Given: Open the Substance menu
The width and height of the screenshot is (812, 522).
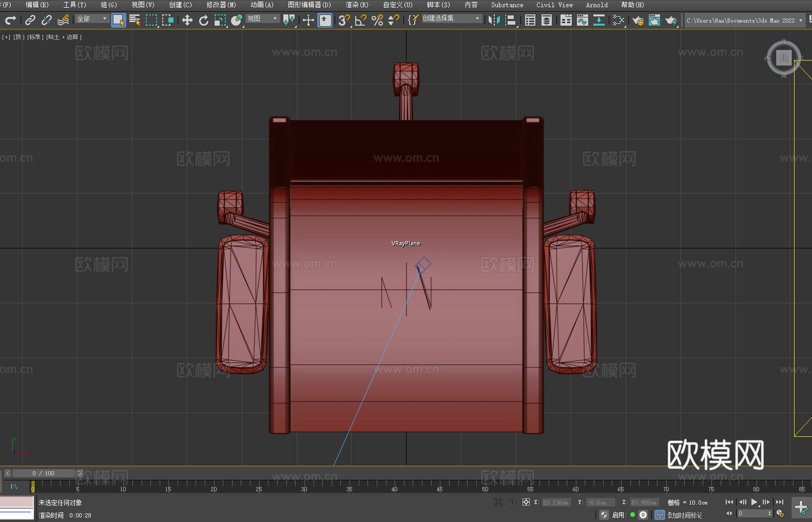Looking at the screenshot, I should (507, 5).
